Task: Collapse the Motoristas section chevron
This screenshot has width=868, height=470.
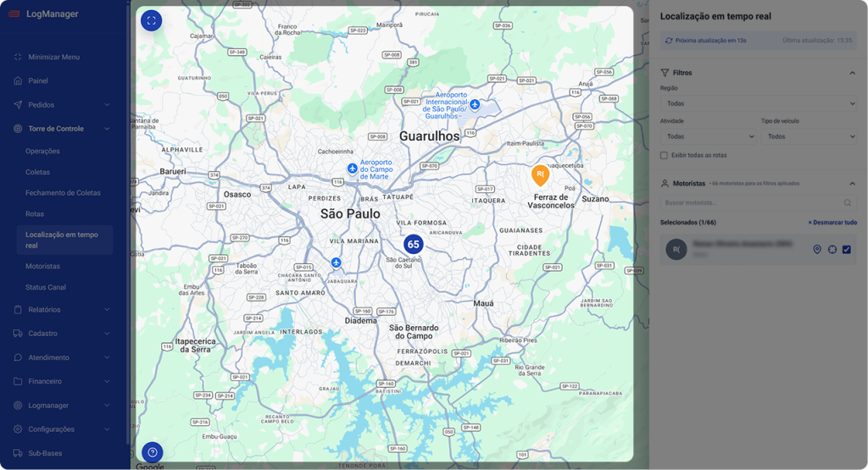Action: pos(852,184)
